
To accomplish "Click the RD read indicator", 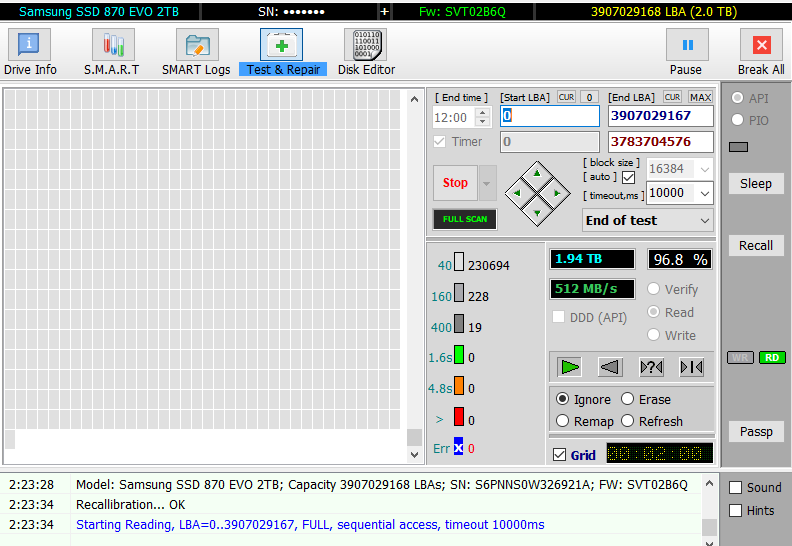I will point(772,358).
